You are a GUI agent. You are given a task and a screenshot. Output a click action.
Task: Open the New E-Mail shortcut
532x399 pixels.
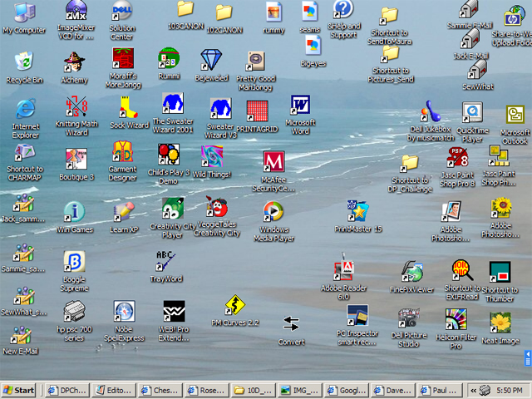(22, 335)
